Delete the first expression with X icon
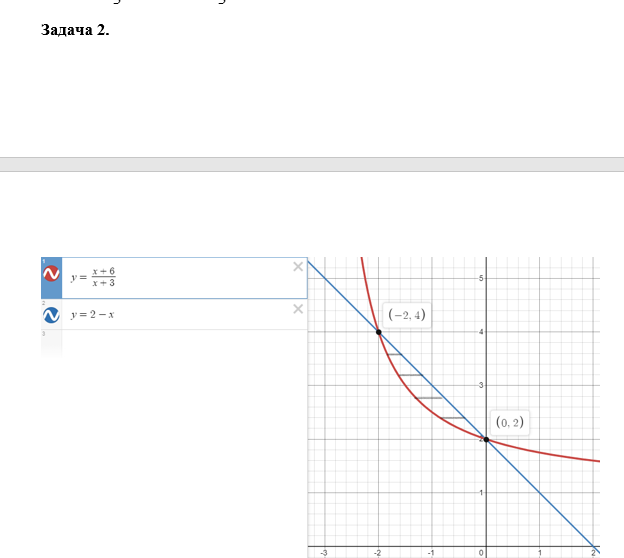Screen dimensions: 624x558 pyautogui.click(x=298, y=267)
